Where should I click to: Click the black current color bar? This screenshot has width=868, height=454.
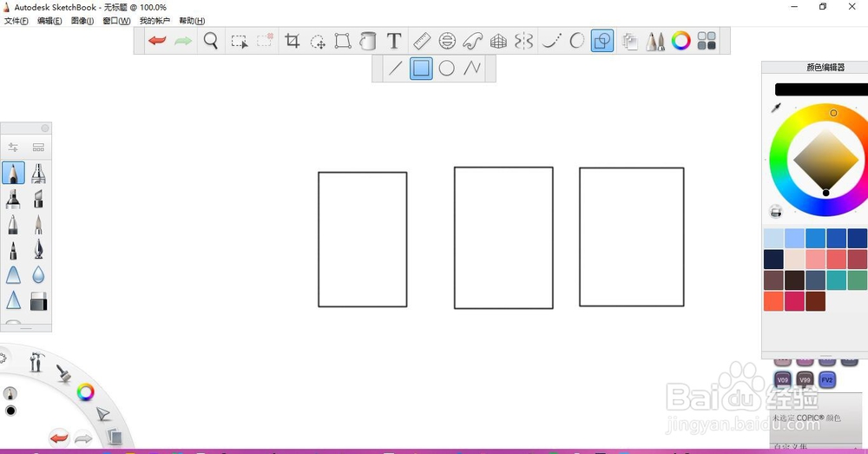[821, 89]
